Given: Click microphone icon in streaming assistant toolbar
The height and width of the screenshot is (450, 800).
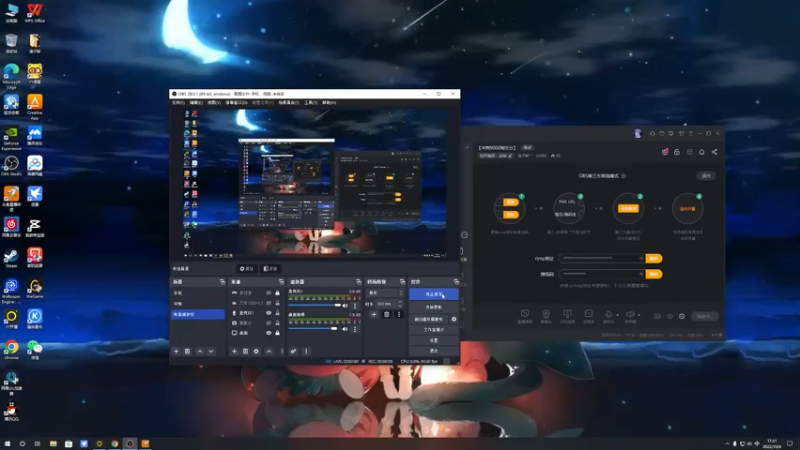Looking at the screenshot, I should pyautogui.click(x=608, y=314).
